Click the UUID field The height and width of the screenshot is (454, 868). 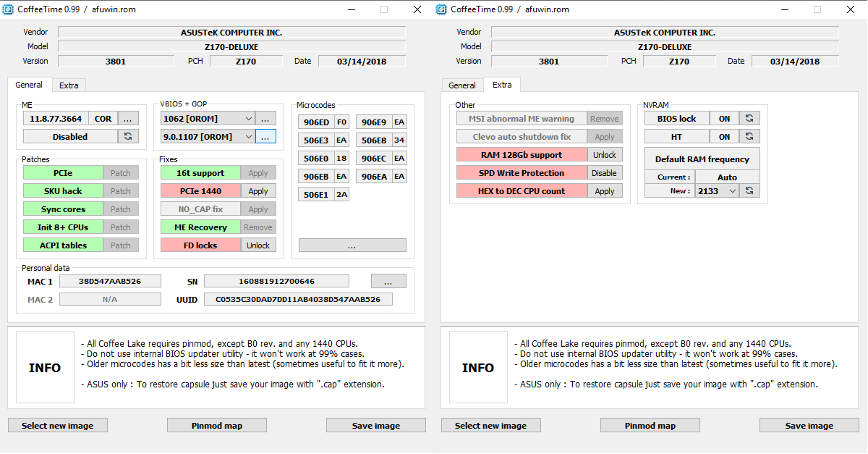tap(298, 299)
